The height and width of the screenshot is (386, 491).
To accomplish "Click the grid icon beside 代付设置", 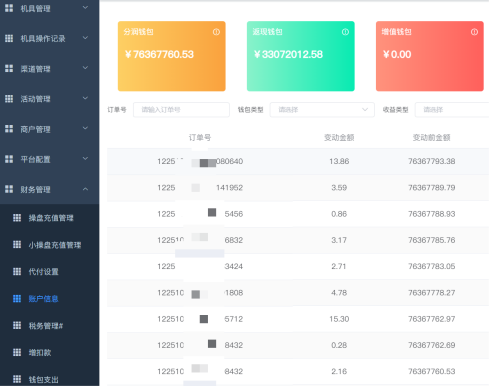I will tap(17, 271).
